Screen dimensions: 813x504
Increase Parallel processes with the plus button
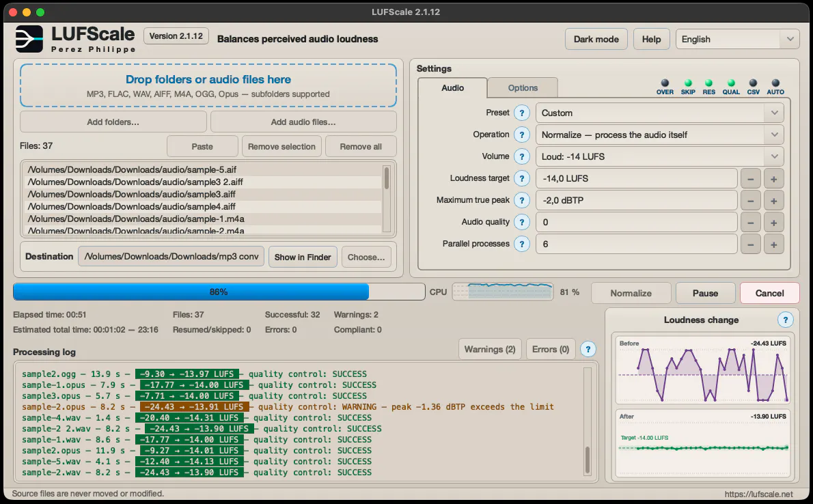(x=773, y=244)
